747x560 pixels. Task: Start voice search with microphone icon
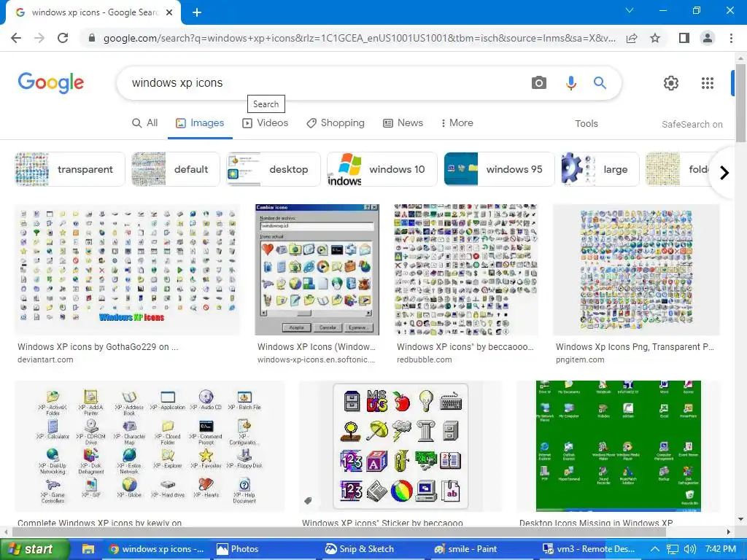click(x=570, y=83)
